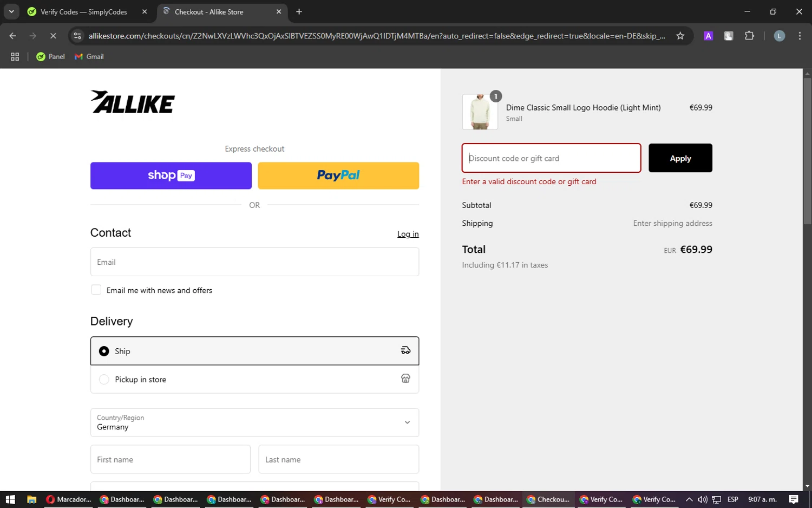812x508 pixels.
Task: Click 'Enter shipping address' shipping text
Action: (x=673, y=223)
